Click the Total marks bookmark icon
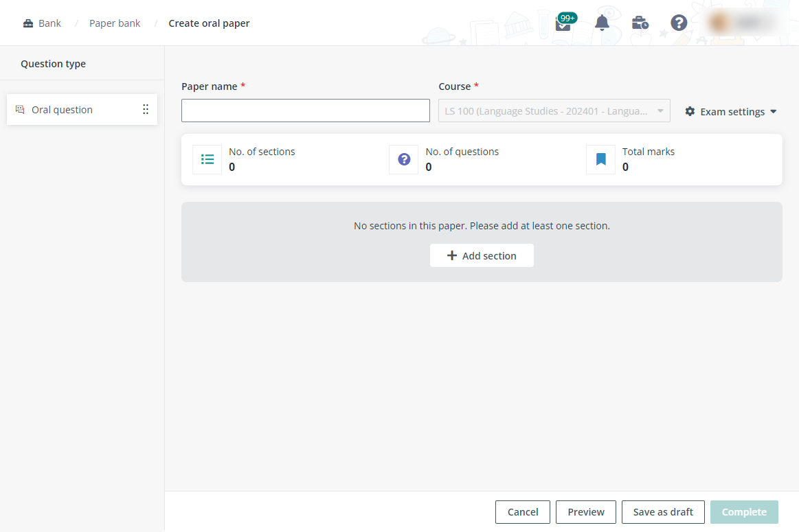 pyautogui.click(x=600, y=159)
